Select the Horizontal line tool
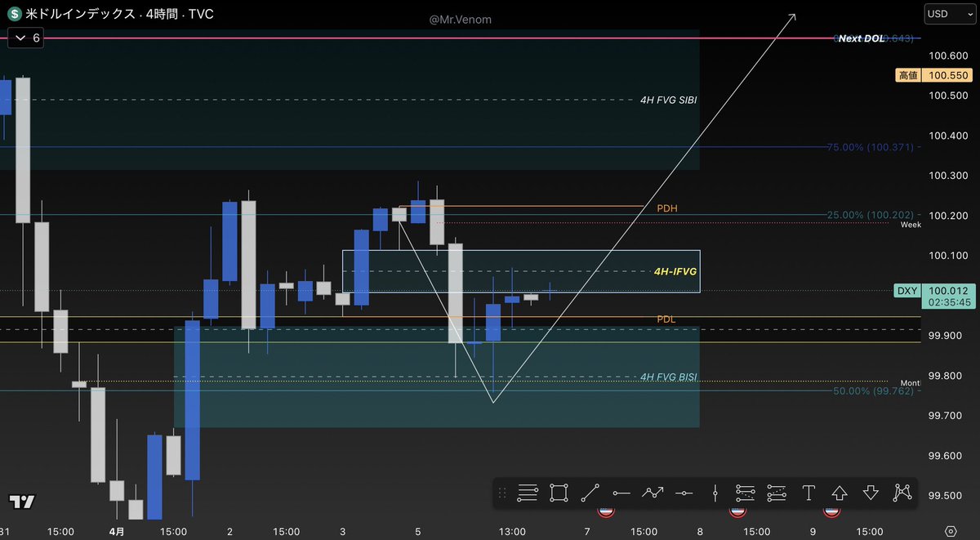This screenshot has width=980, height=540. coord(684,493)
